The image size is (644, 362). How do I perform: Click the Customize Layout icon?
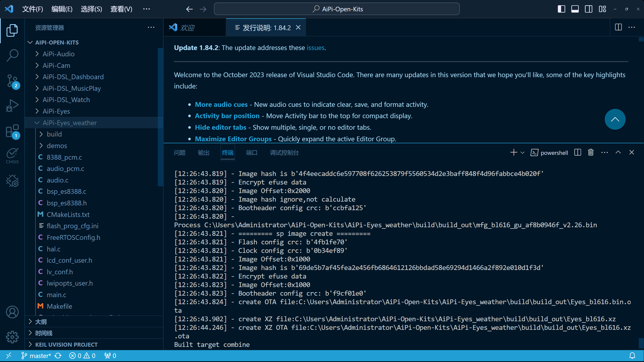602,9
